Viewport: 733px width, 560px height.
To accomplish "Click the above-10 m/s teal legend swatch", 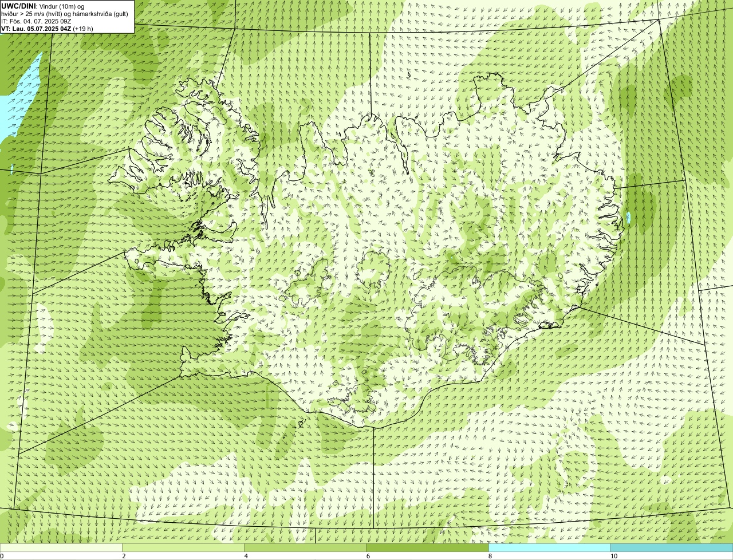I will pyautogui.click(x=672, y=548).
